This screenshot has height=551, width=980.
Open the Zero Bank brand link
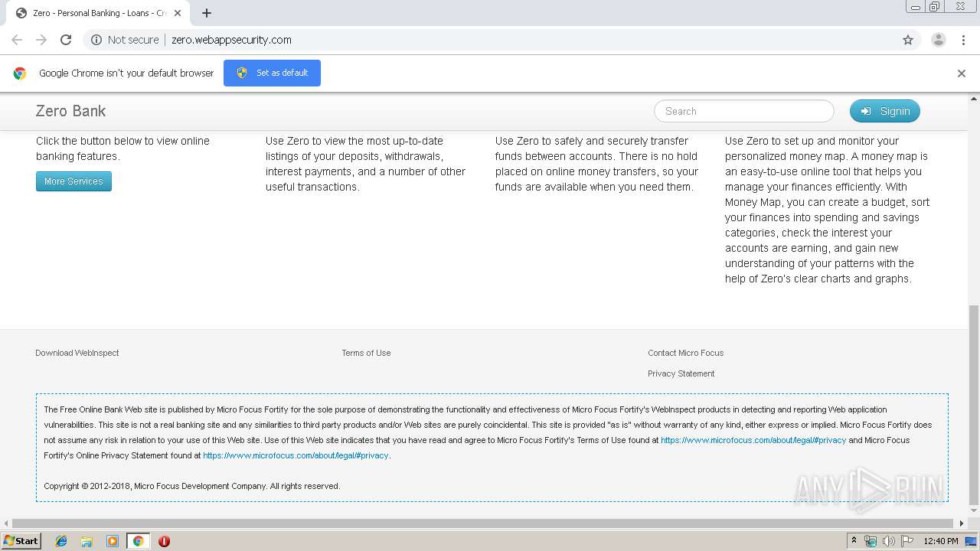tap(70, 111)
